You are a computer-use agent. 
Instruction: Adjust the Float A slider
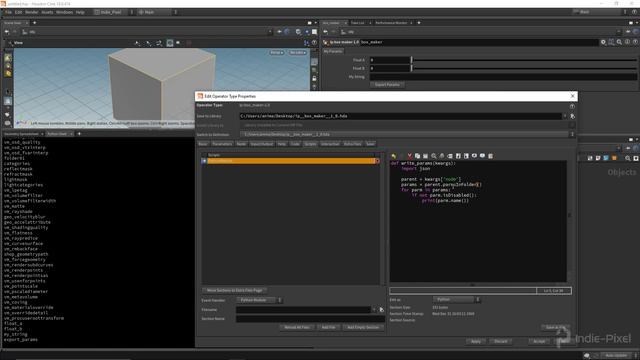[x=524, y=60]
